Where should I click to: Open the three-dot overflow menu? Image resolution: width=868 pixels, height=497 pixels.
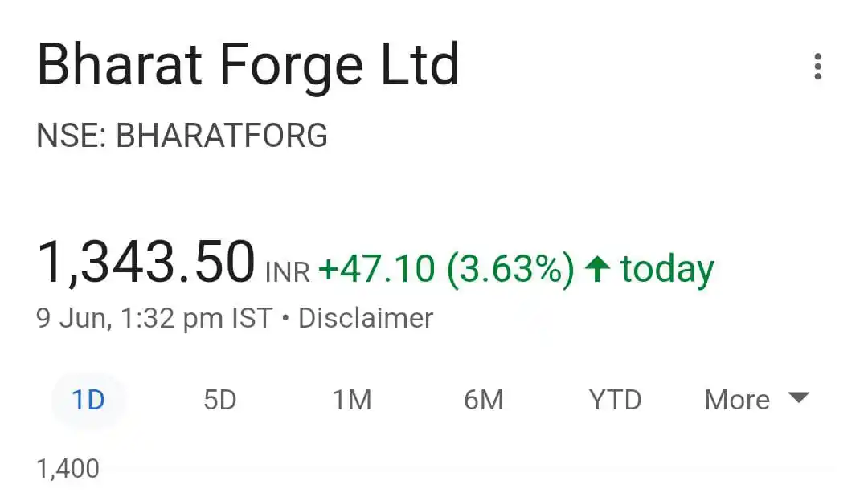817,67
